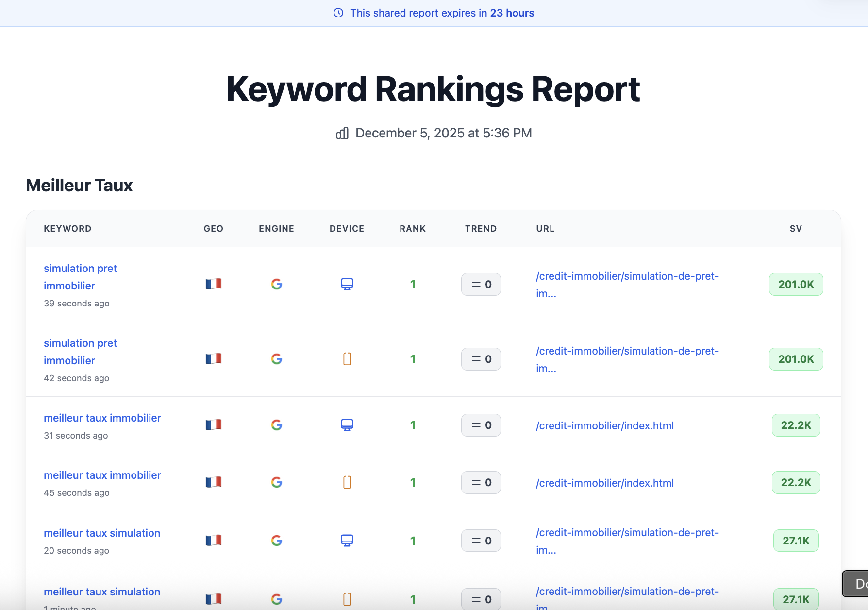Click mobile device icon in second row
This screenshot has width=868, height=610.
pos(347,359)
